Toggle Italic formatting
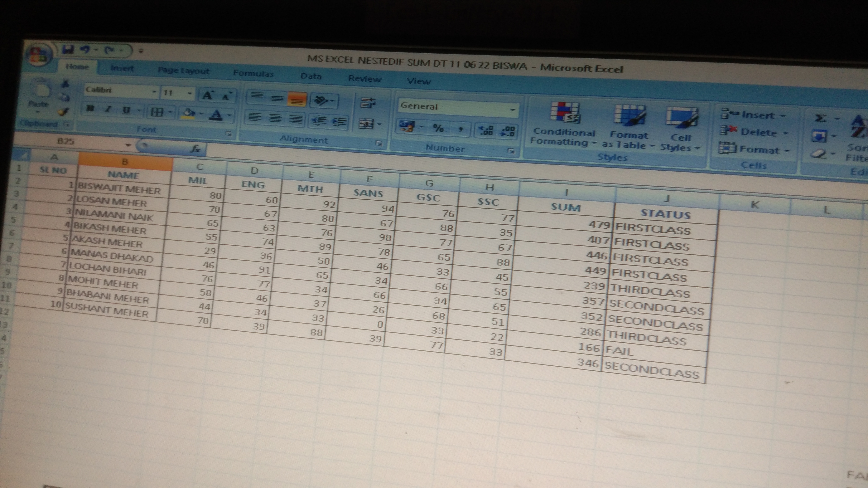 (x=108, y=109)
